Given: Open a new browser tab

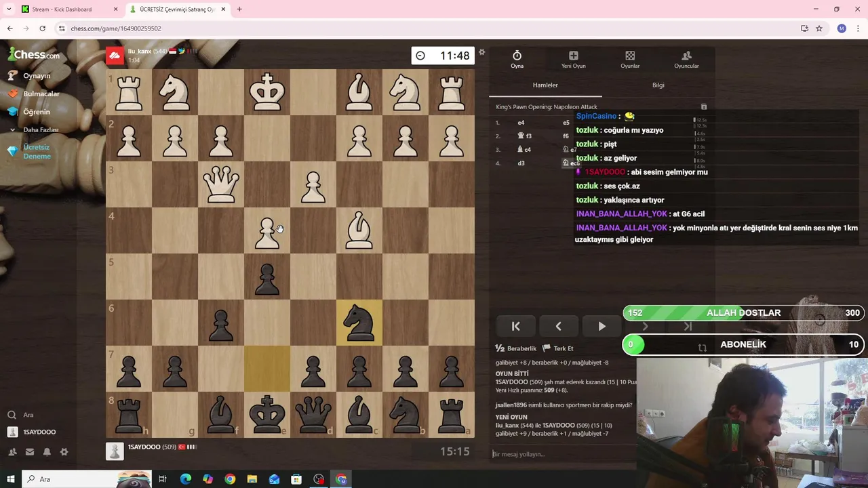Looking at the screenshot, I should pos(239,9).
